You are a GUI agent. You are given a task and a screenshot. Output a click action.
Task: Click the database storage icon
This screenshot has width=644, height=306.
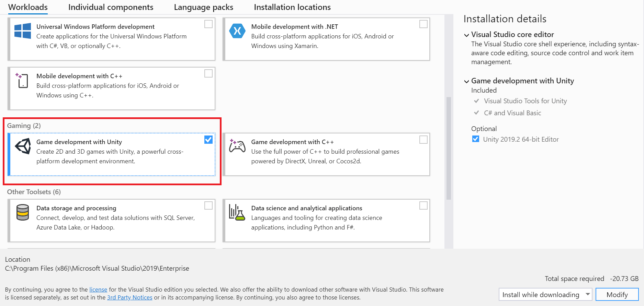(x=23, y=212)
